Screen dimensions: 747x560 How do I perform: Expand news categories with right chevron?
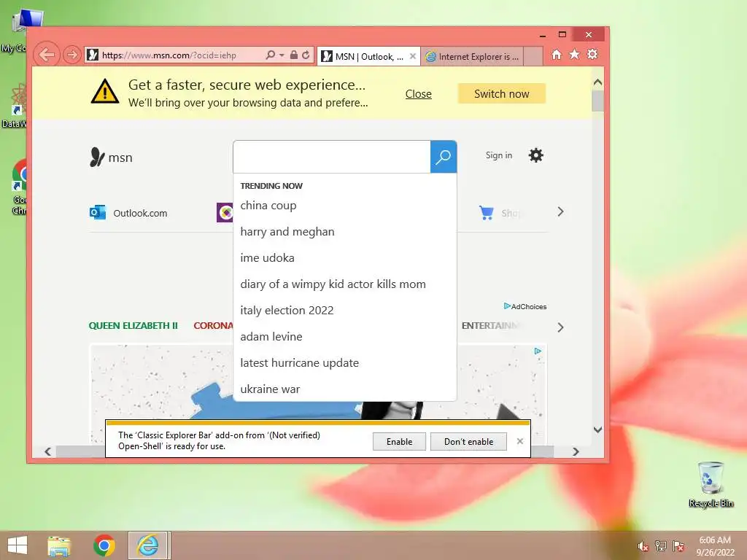pos(560,327)
